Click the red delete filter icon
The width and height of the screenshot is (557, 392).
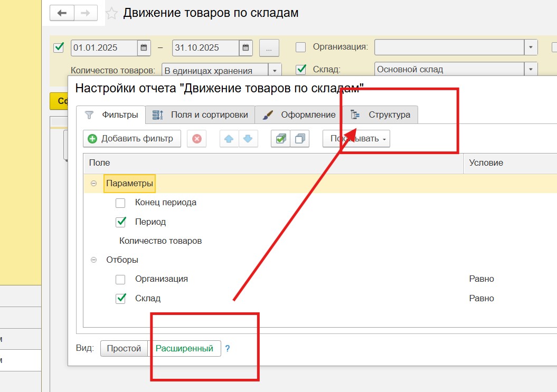tap(196, 138)
